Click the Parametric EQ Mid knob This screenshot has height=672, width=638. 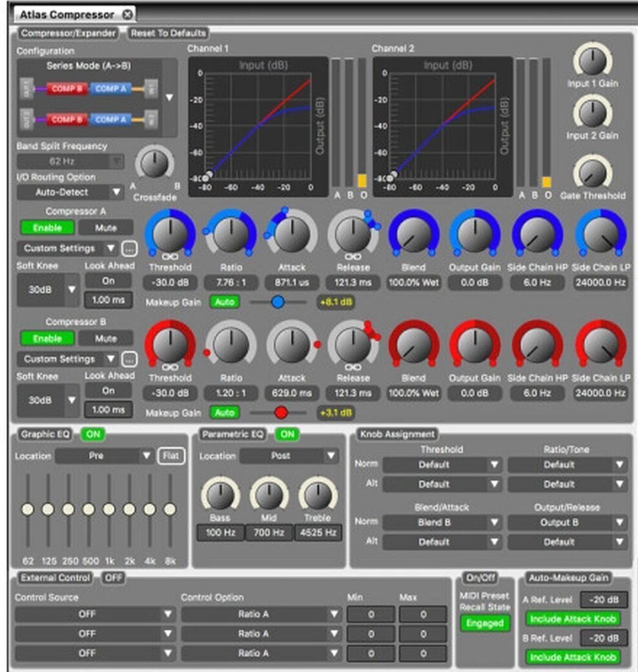pyautogui.click(x=269, y=494)
